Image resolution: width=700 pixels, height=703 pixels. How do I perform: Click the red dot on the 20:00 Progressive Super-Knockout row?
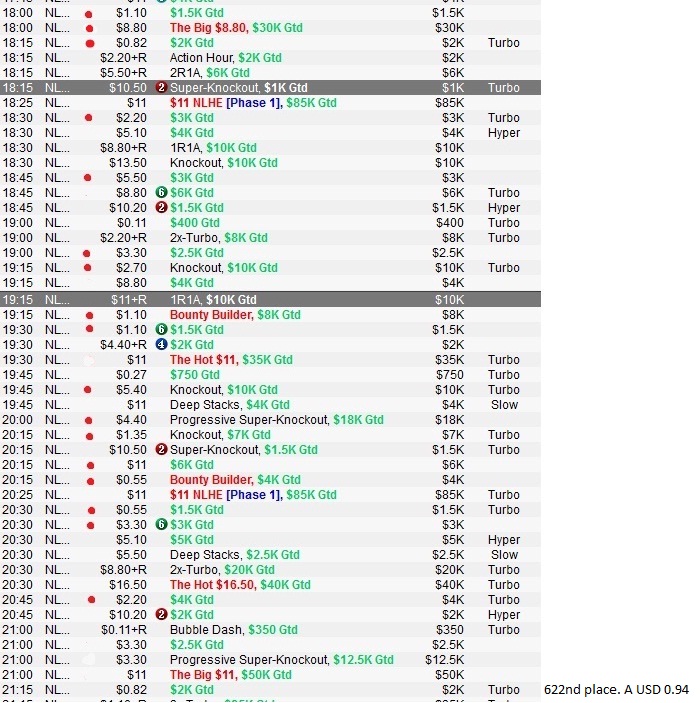(x=89, y=421)
